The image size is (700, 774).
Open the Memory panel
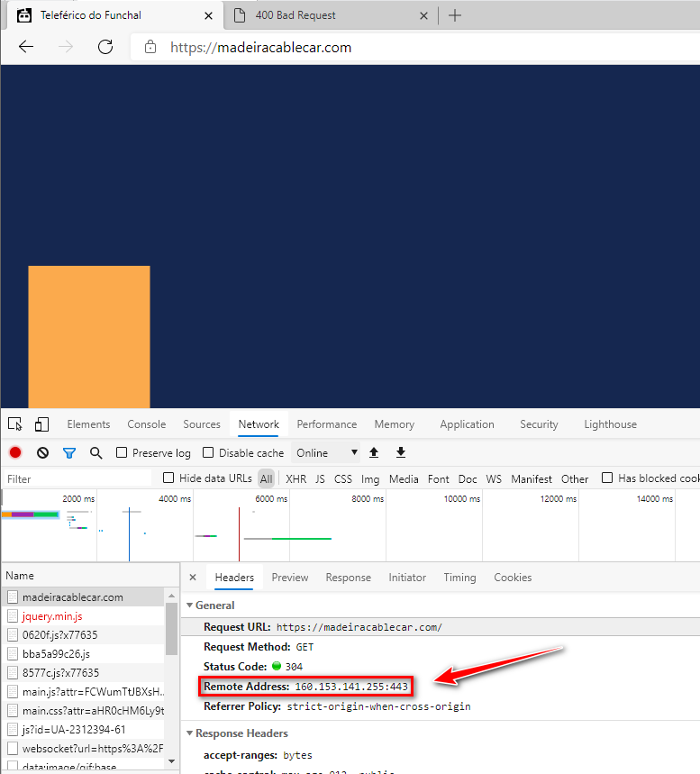[x=394, y=424]
